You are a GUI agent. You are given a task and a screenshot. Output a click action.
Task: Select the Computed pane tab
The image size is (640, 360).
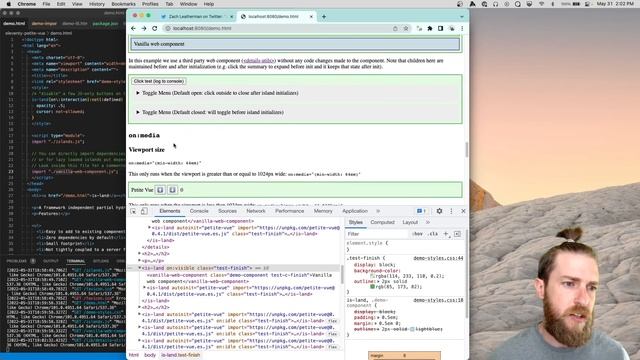pyautogui.click(x=382, y=222)
